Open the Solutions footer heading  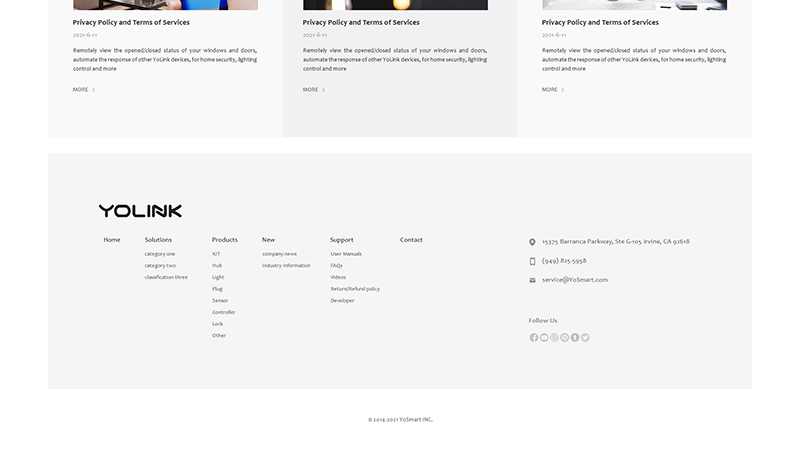tap(158, 240)
